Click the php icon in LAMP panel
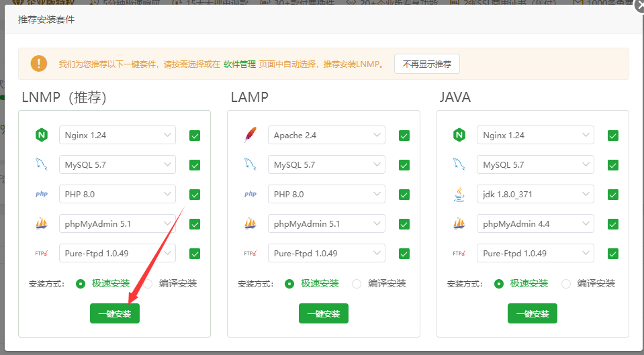 (250, 194)
